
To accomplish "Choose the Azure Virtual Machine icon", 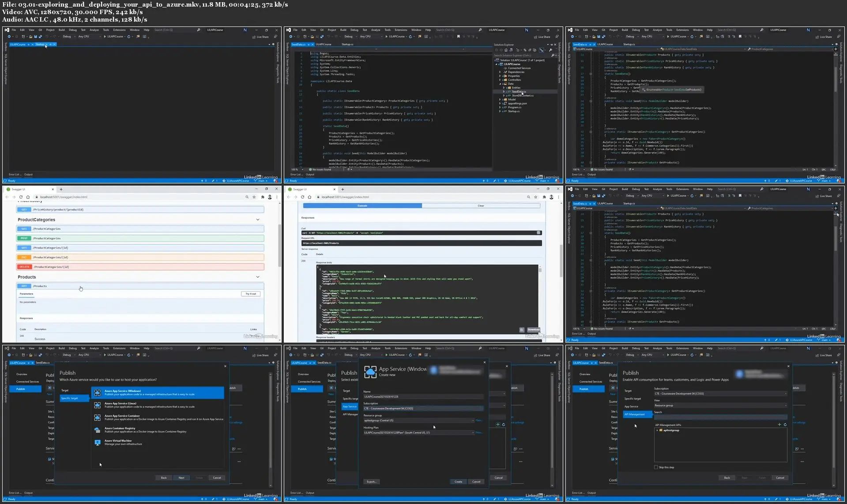I will pos(98,442).
